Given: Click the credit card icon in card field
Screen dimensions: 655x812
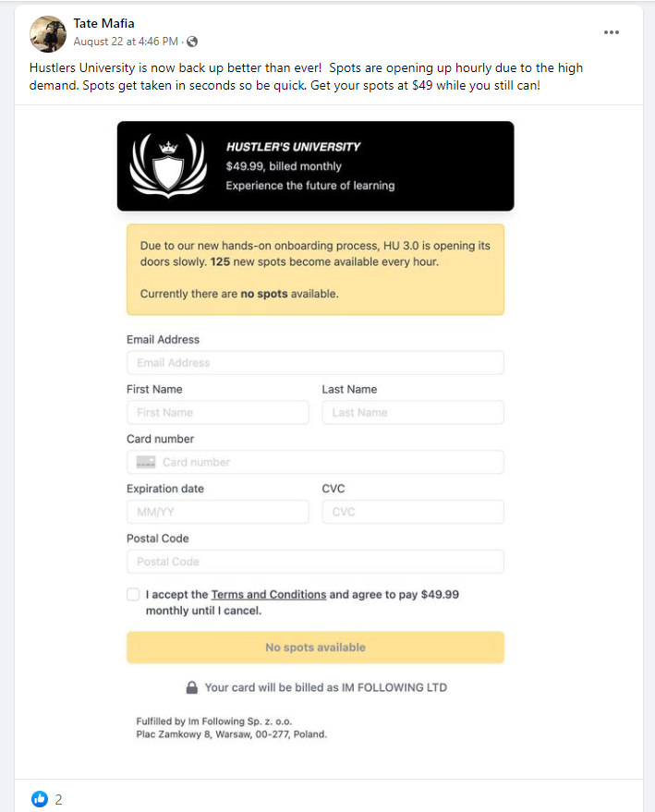Looking at the screenshot, I should pyautogui.click(x=146, y=462).
